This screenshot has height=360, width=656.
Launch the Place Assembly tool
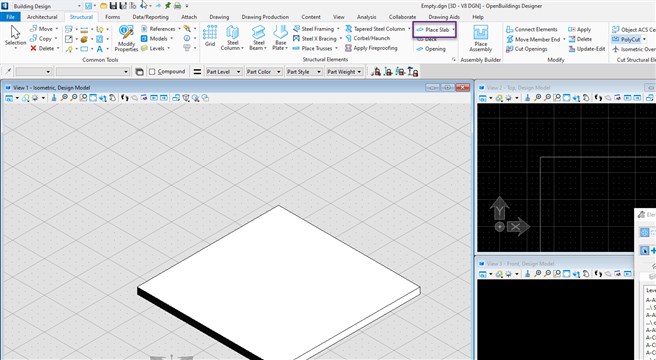point(481,38)
